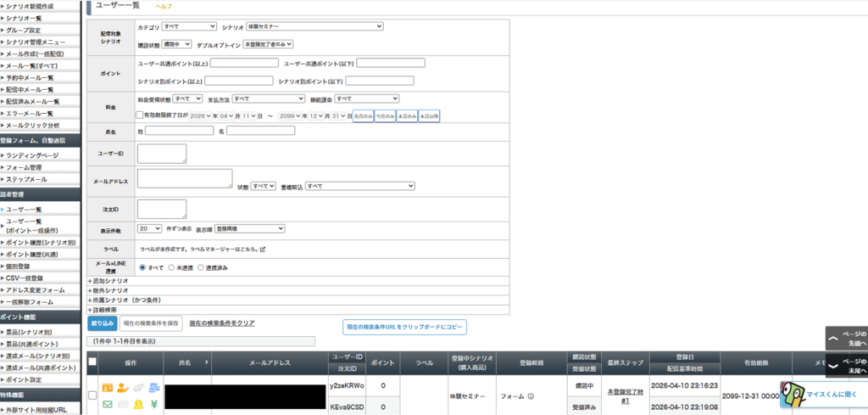The image size is (868, 415).
Task: Click the green envelope mail icon
Action: pos(107,404)
